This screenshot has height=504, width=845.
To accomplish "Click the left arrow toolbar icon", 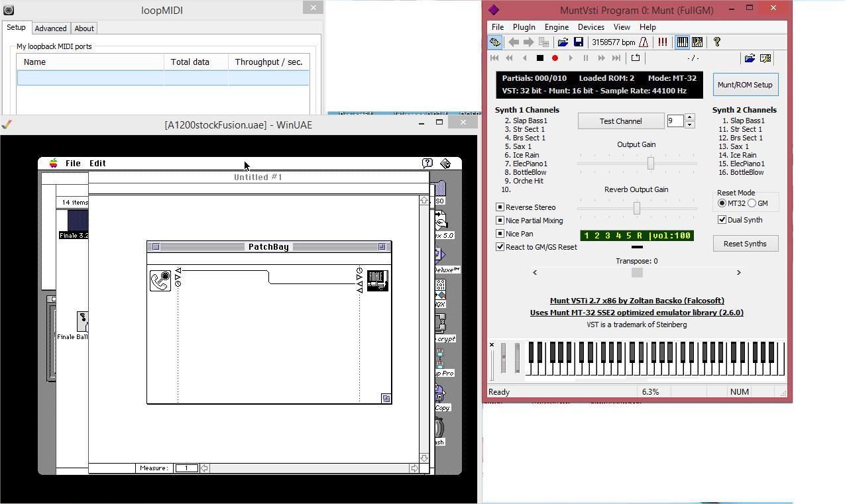I will point(514,42).
